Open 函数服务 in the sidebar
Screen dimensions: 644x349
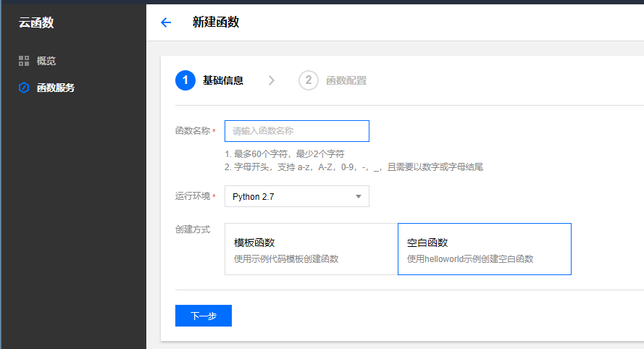[56, 88]
